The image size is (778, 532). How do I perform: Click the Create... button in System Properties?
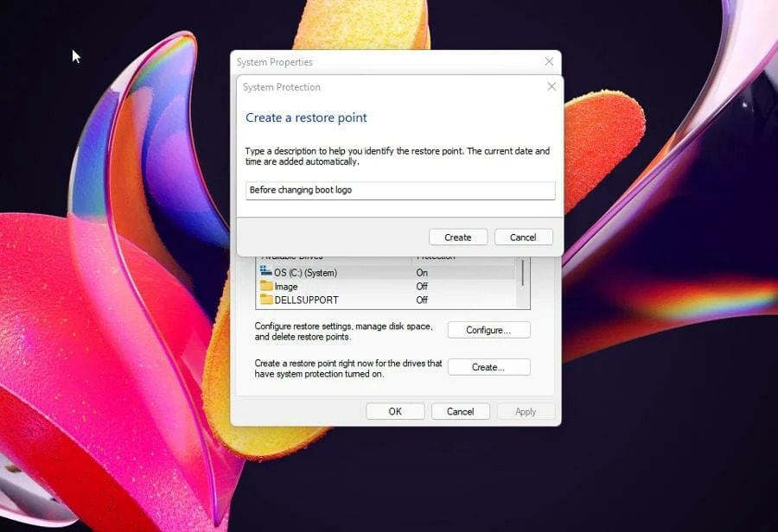pos(488,367)
